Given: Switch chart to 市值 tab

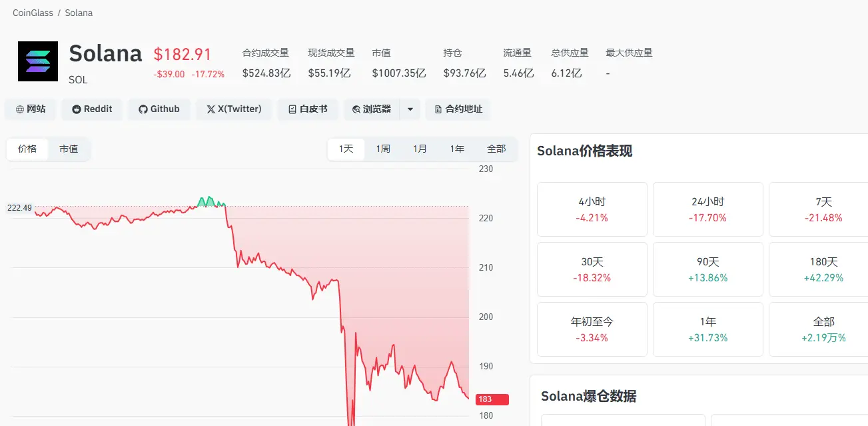Looking at the screenshot, I should coord(69,149).
